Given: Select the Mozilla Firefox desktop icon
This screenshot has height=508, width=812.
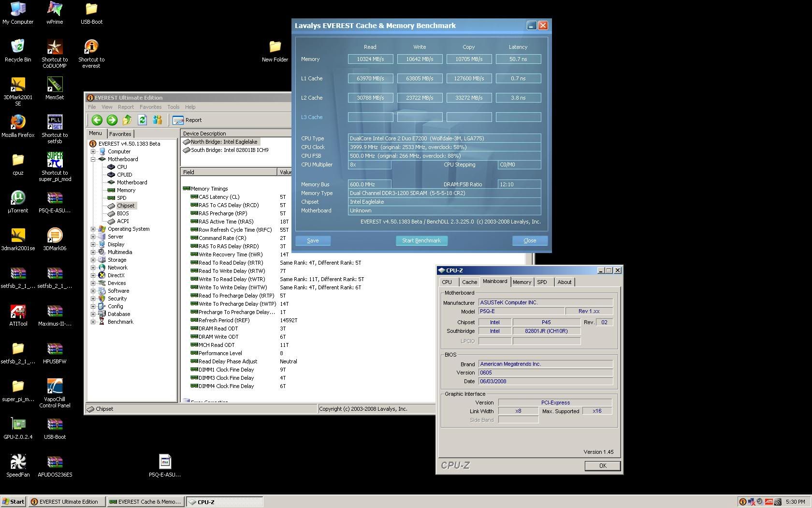Looking at the screenshot, I should coord(18,126).
